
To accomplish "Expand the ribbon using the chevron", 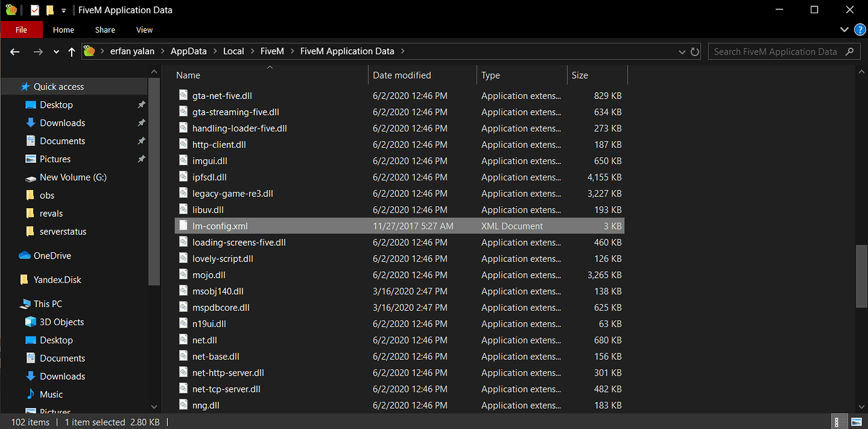I will coord(844,30).
